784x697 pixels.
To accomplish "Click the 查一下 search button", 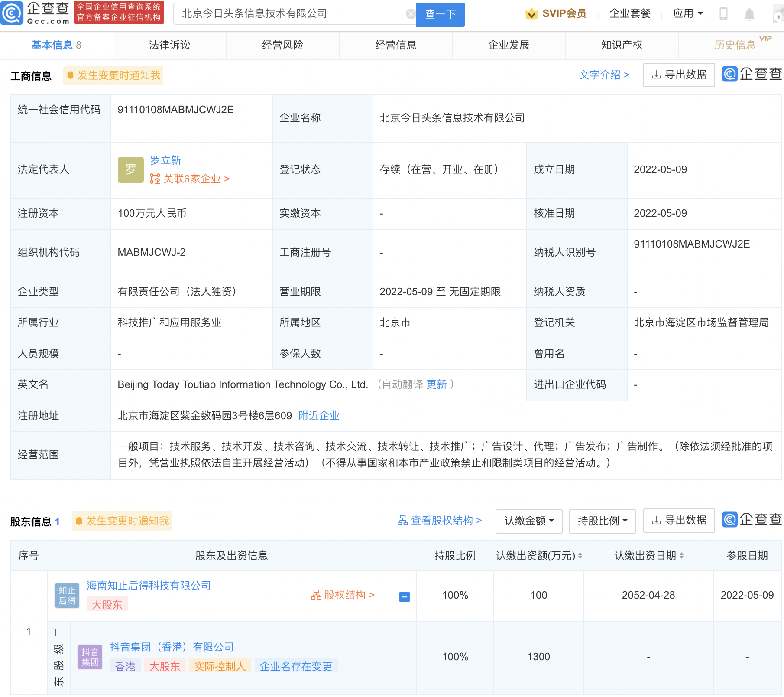I will [440, 14].
